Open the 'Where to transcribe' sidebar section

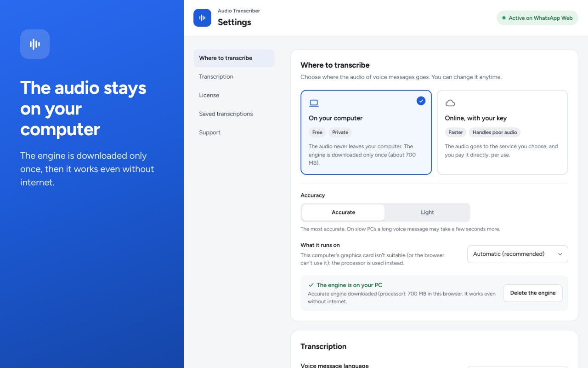click(x=234, y=58)
